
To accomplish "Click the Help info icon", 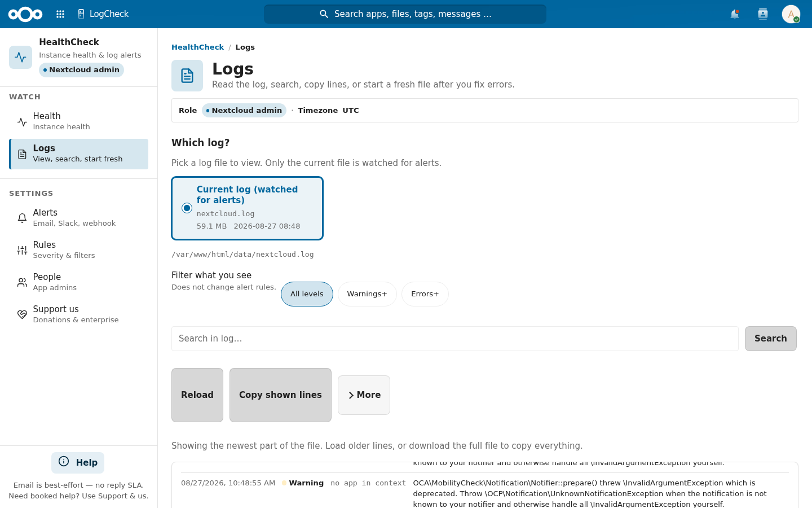I will 64,462.
